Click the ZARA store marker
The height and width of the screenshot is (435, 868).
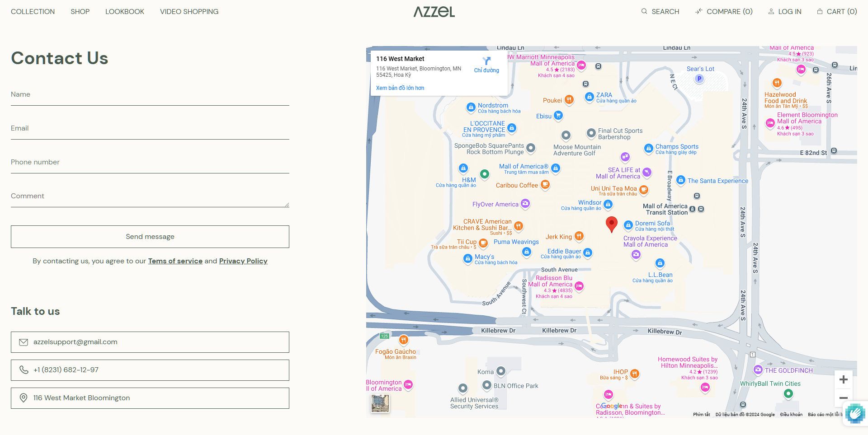pyautogui.click(x=590, y=97)
